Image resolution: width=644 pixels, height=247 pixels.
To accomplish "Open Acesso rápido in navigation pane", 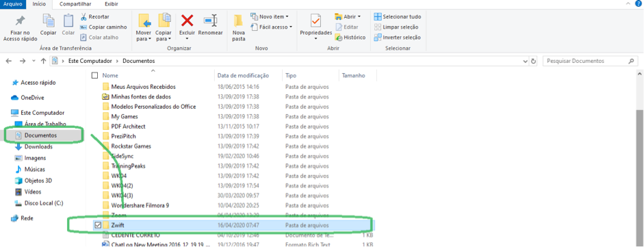I will coord(38,83).
